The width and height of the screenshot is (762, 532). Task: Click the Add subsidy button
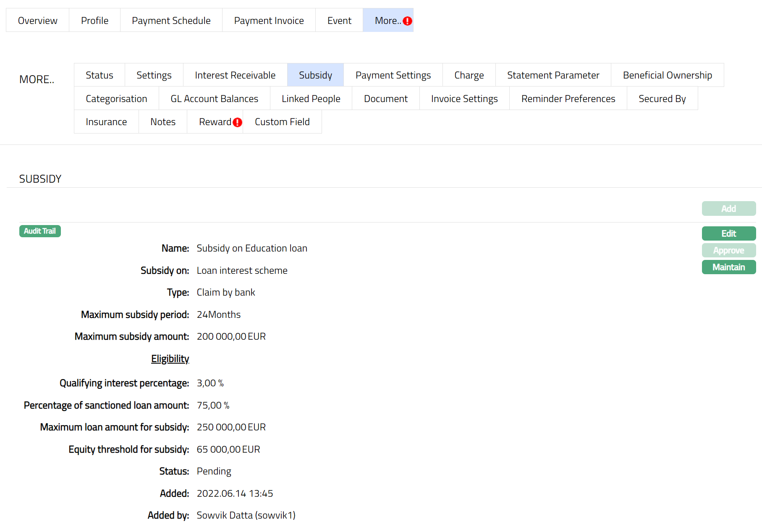point(728,209)
